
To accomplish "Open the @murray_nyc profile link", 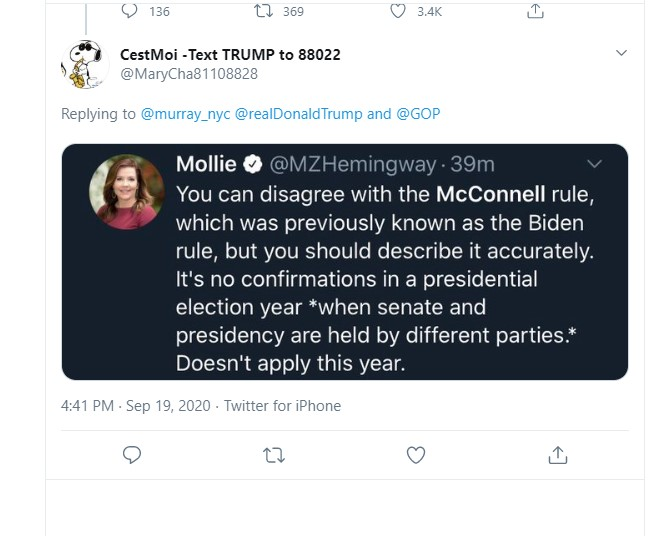I will pos(185,114).
